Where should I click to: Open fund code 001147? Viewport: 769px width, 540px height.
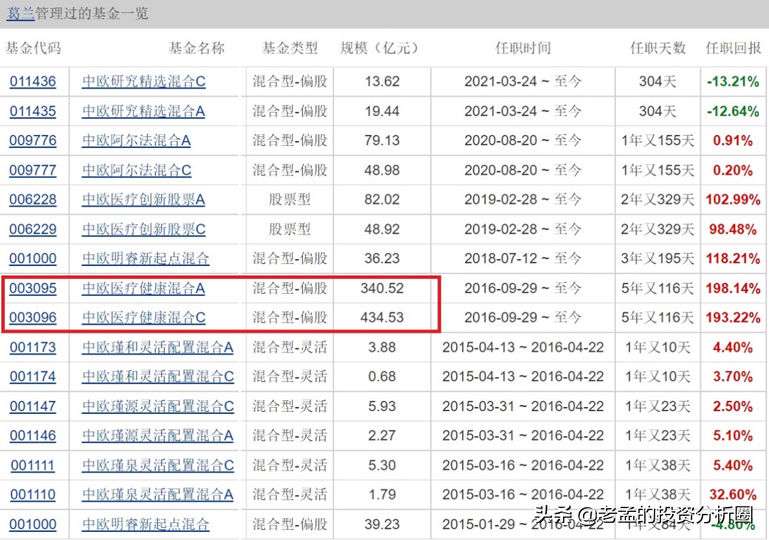(x=33, y=406)
